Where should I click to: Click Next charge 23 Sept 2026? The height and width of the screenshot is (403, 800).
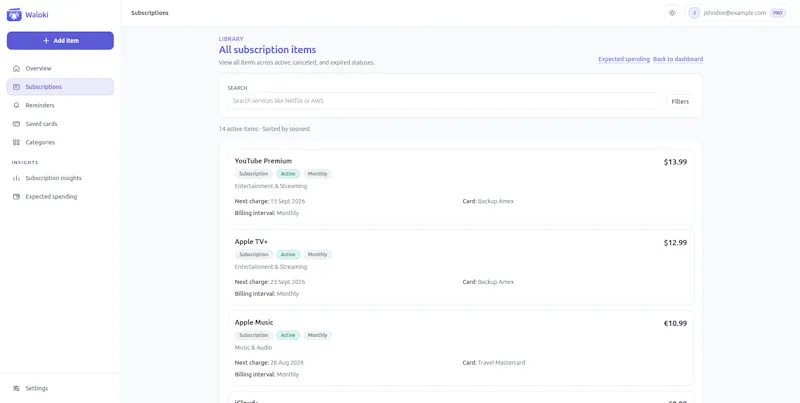tap(270, 282)
